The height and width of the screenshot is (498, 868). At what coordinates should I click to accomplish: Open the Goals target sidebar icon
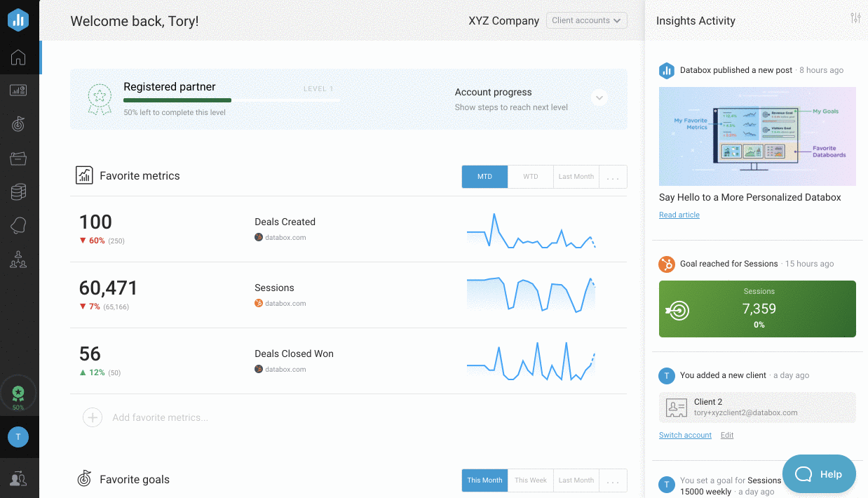coord(18,124)
